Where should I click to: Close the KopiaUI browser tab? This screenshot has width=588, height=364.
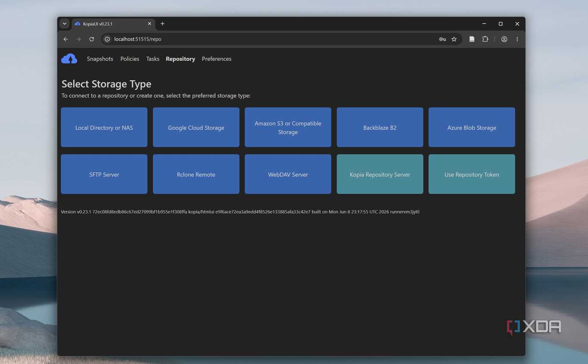(x=149, y=24)
